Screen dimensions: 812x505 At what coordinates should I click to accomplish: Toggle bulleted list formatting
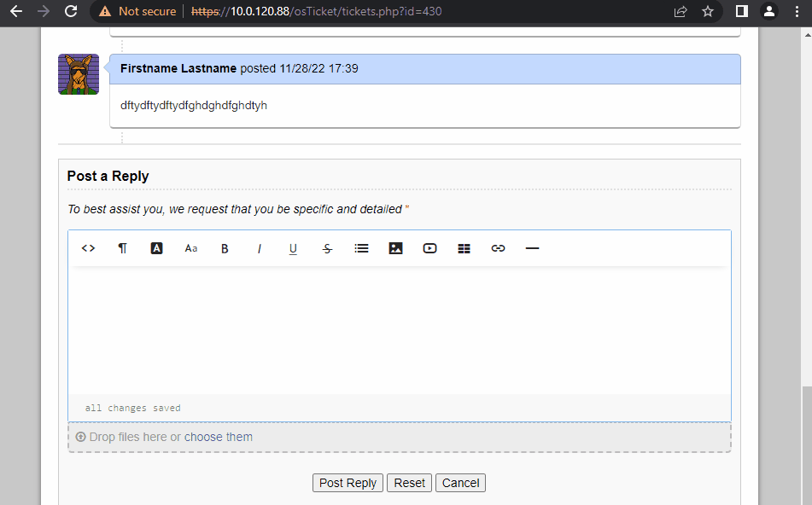pos(361,248)
